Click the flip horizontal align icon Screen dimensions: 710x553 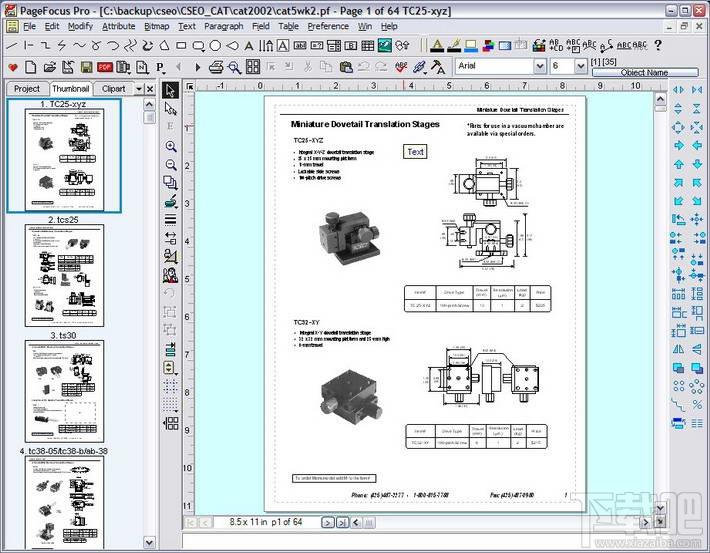[x=678, y=349]
